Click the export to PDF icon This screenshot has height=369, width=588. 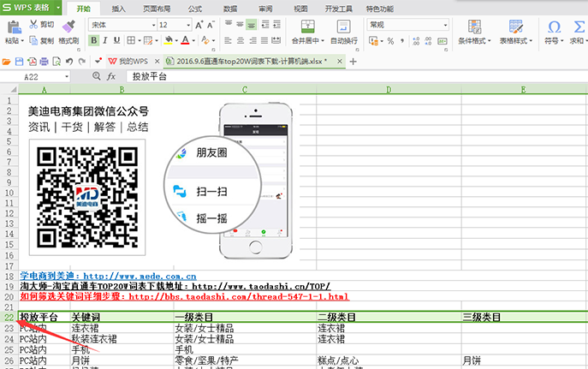click(32, 62)
